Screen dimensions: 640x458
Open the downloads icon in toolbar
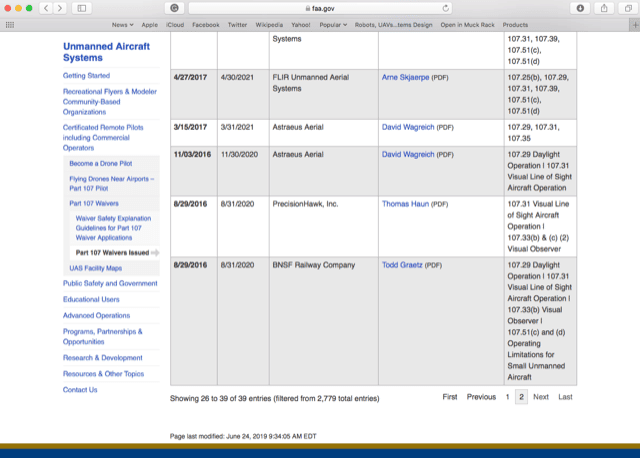[580, 8]
